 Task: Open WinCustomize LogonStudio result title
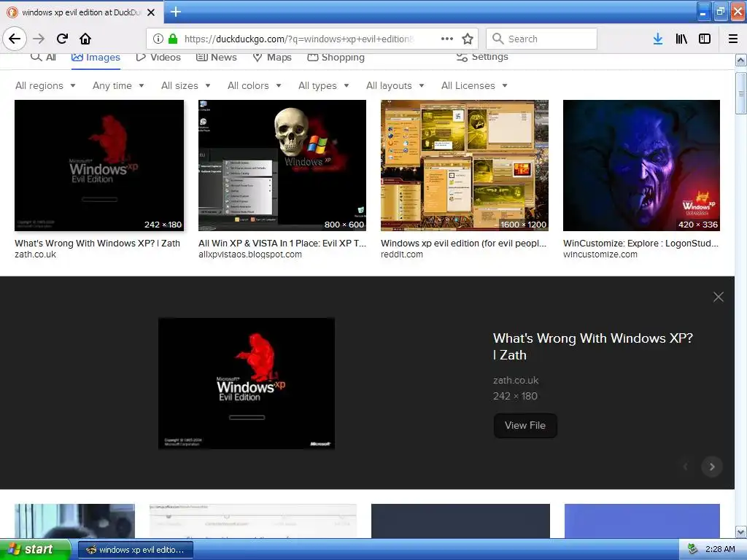coord(640,244)
